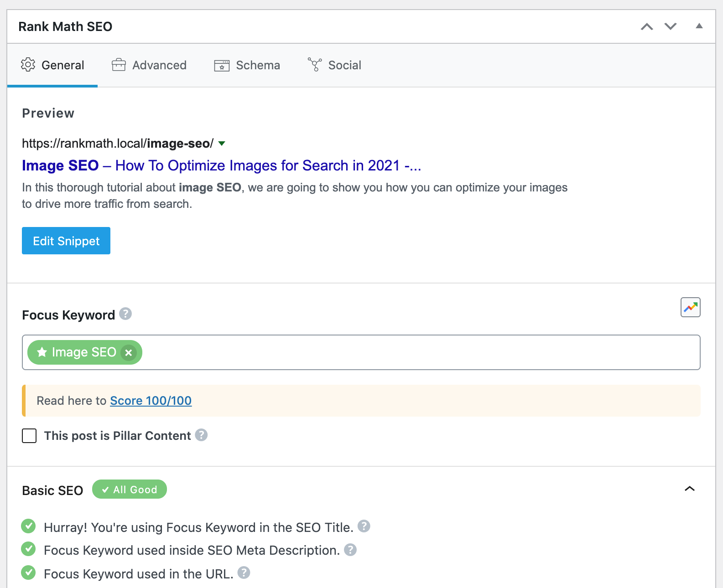The width and height of the screenshot is (723, 588).
Task: Click the green check beside SEO Title message
Action: point(28,526)
